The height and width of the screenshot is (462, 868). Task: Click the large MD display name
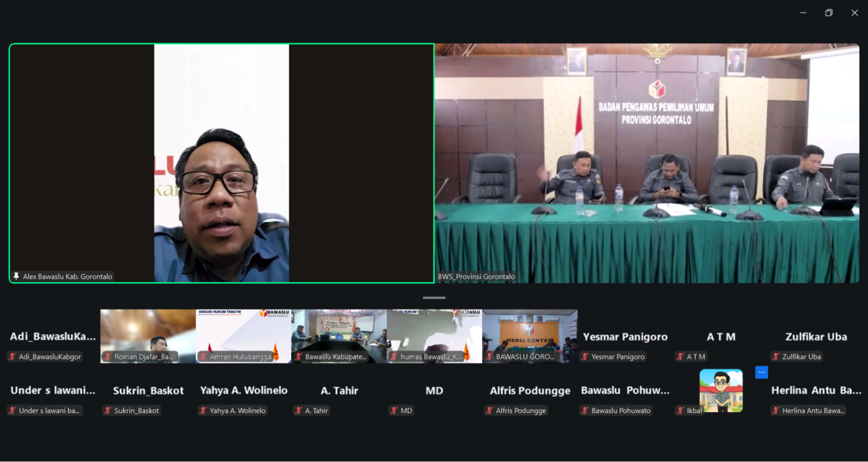435,391
